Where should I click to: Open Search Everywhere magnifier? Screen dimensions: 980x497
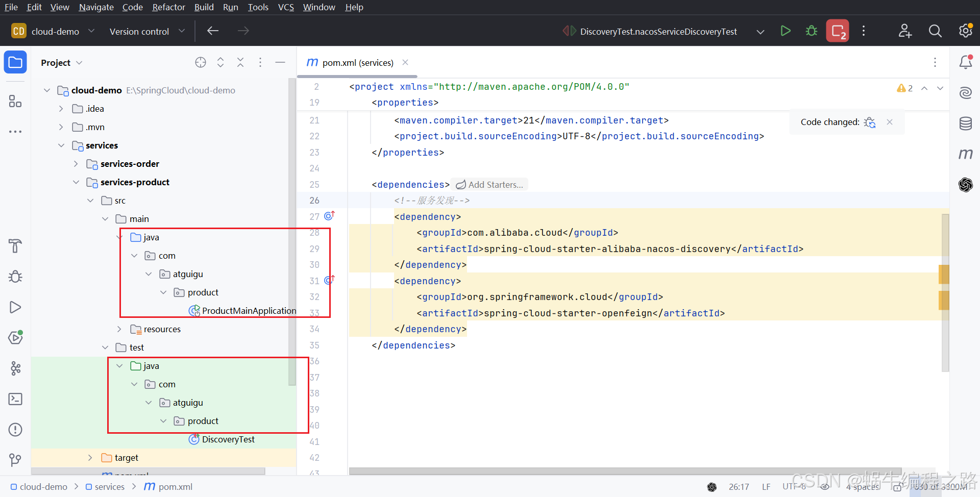coord(935,31)
